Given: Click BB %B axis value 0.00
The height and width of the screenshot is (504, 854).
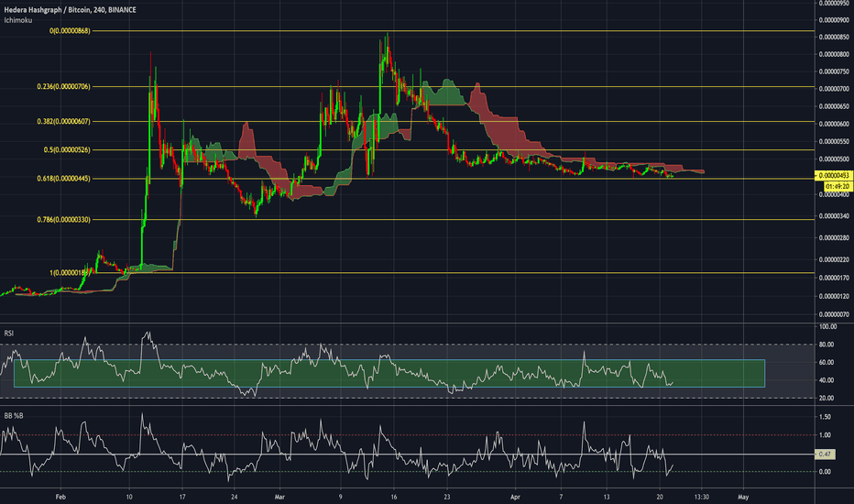Looking at the screenshot, I should (x=825, y=472).
